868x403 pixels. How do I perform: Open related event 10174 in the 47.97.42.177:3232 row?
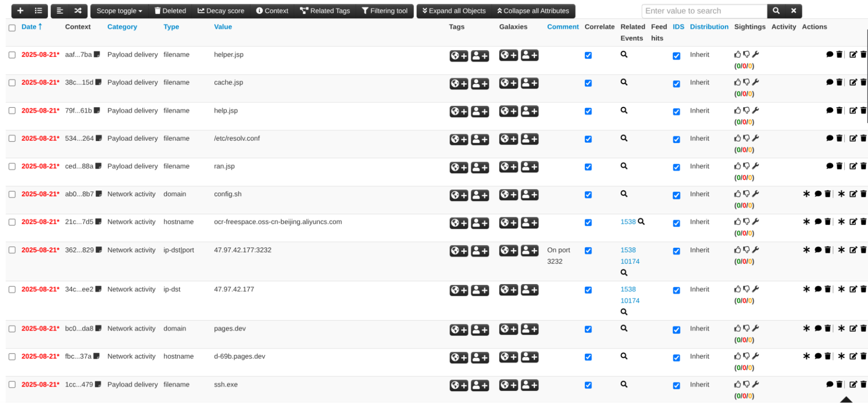[630, 262]
